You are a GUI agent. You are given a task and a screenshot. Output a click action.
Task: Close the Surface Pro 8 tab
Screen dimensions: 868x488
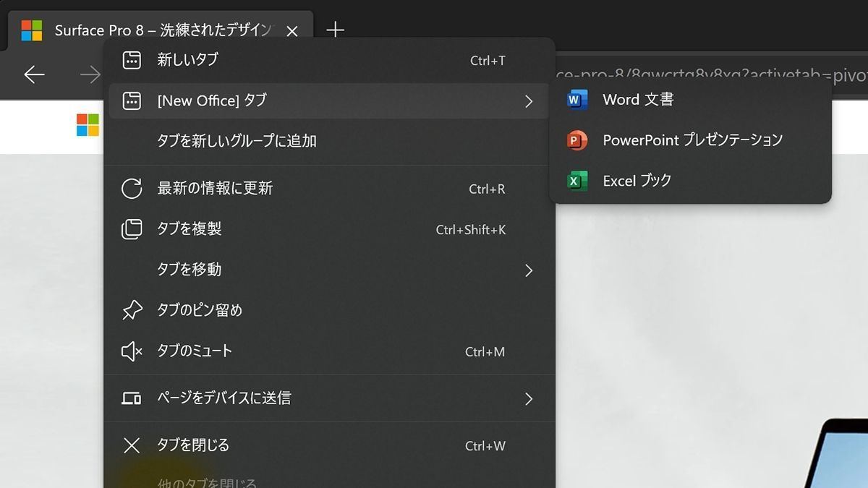click(292, 31)
